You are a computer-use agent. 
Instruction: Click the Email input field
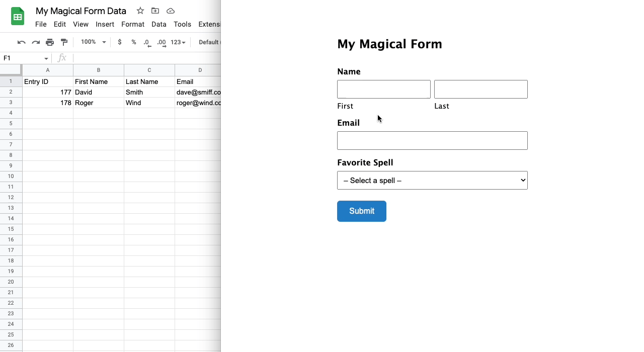pyautogui.click(x=432, y=141)
